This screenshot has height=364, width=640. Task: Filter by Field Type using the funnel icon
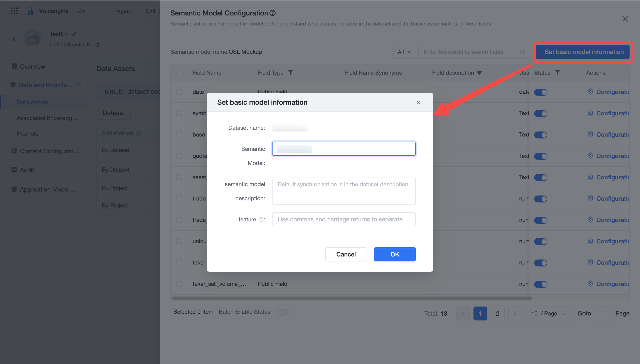290,73
